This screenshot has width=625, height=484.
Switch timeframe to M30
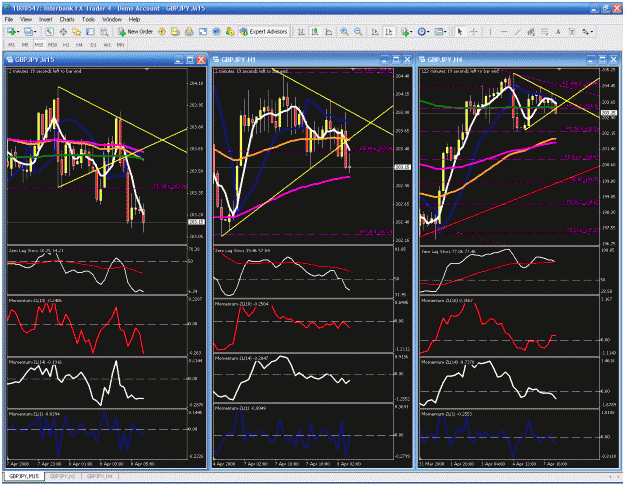tap(52, 45)
